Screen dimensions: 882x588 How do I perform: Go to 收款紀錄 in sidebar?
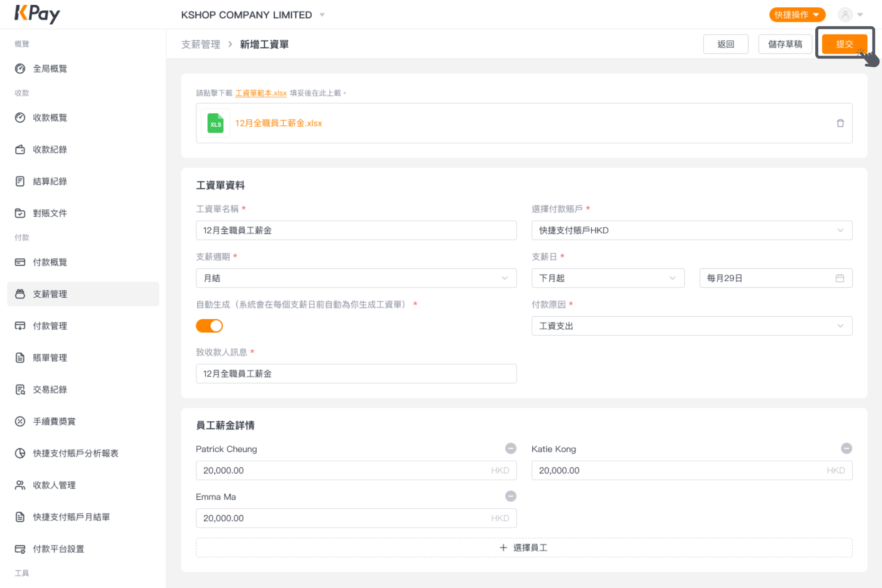83,149
